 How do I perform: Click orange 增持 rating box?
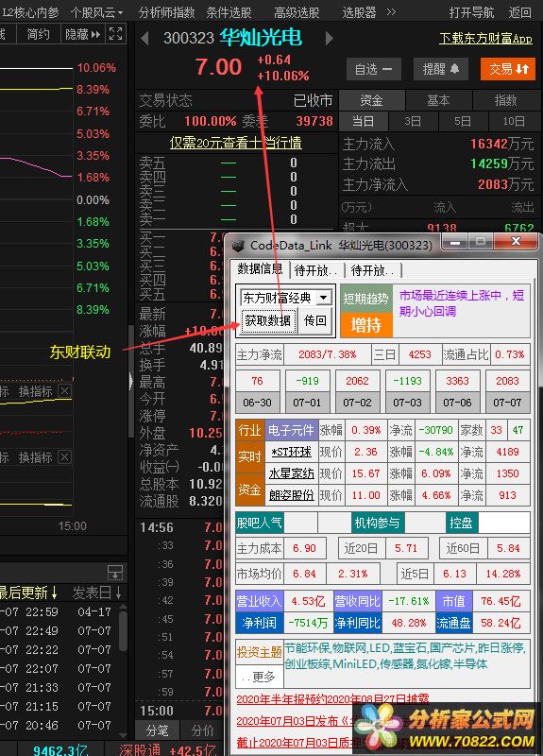tap(365, 325)
